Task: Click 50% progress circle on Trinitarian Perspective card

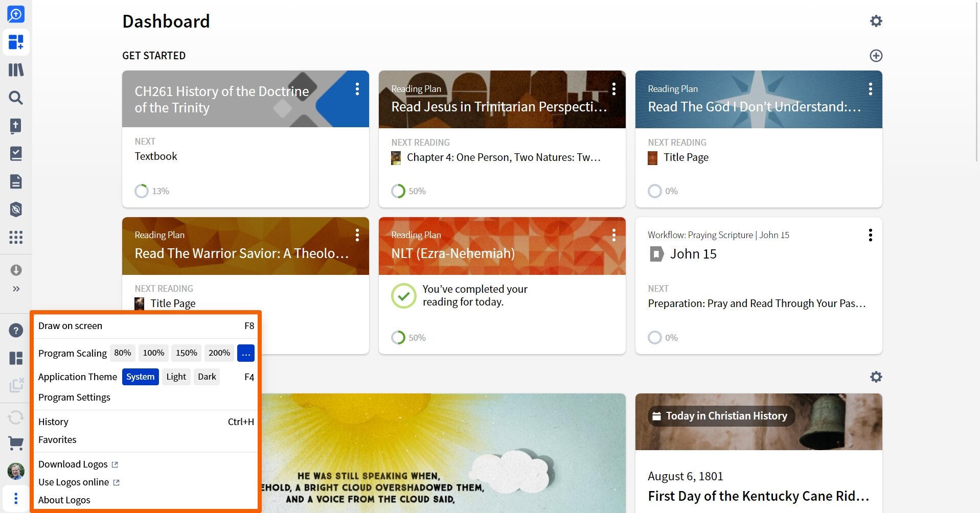Action: pyautogui.click(x=398, y=191)
